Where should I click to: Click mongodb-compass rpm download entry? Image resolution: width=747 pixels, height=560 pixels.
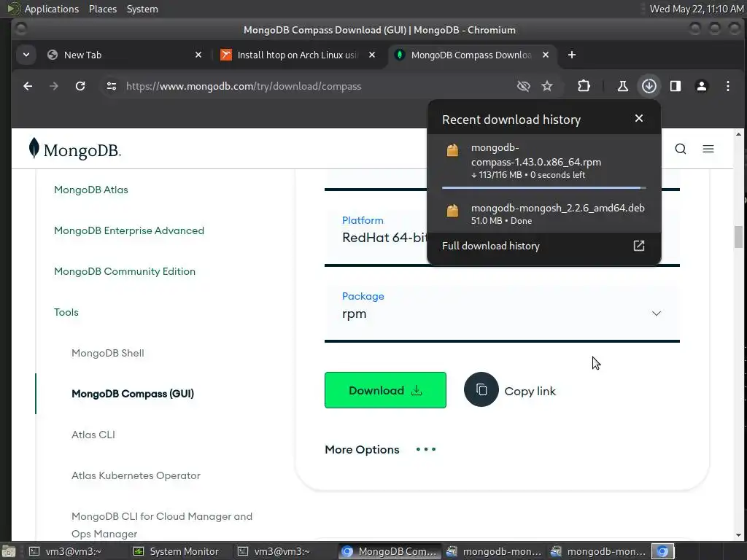[x=544, y=161]
